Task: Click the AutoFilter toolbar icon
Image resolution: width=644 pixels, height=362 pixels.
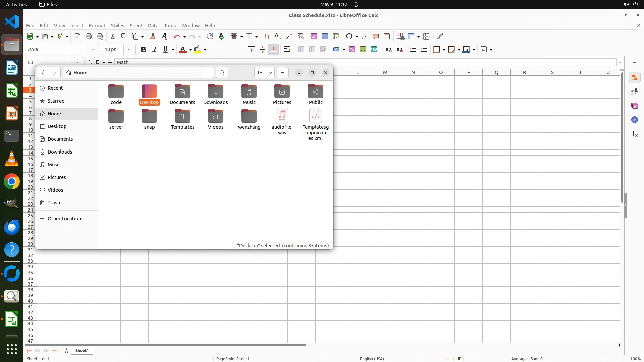Action: 301,36
